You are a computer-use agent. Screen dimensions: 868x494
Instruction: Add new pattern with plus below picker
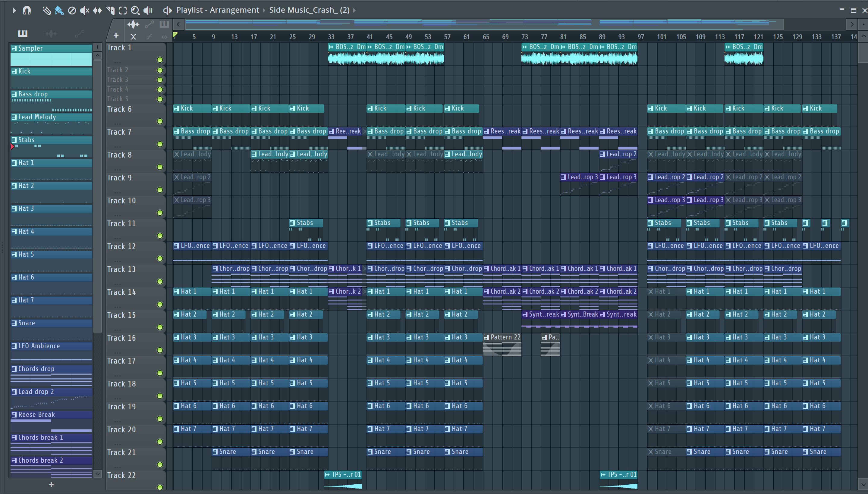click(51, 485)
